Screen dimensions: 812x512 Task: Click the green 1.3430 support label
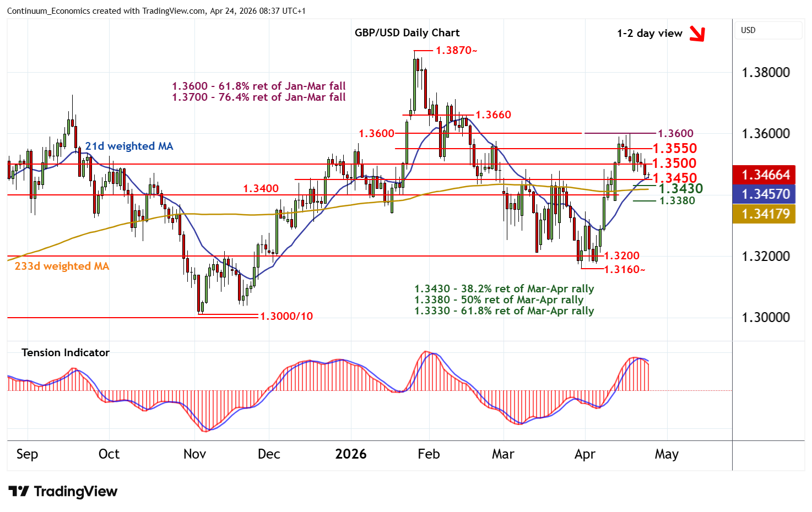(680, 189)
